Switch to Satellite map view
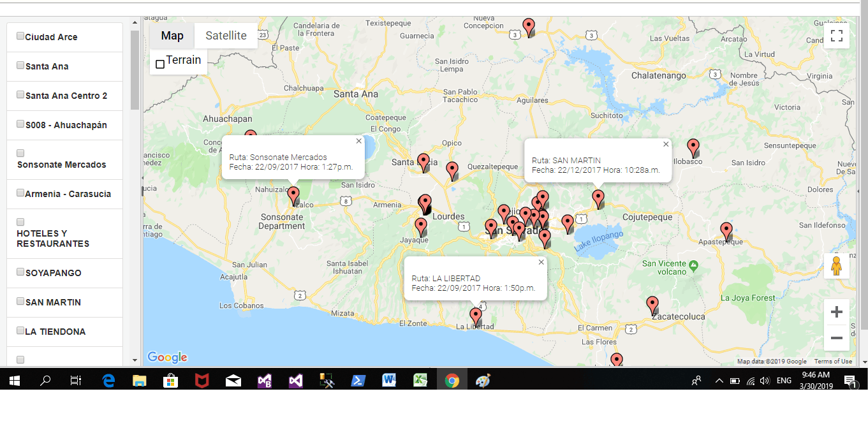Screen dimensions: 868x440 click(226, 36)
